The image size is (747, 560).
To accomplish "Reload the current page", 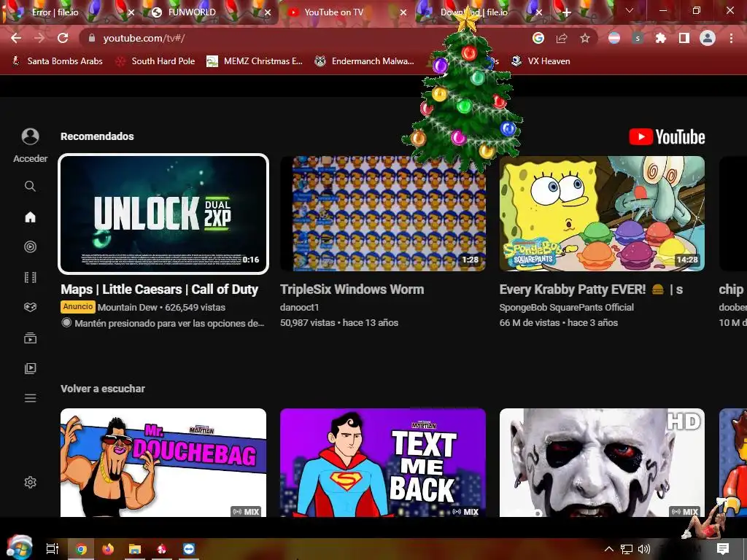I will click(x=63, y=38).
